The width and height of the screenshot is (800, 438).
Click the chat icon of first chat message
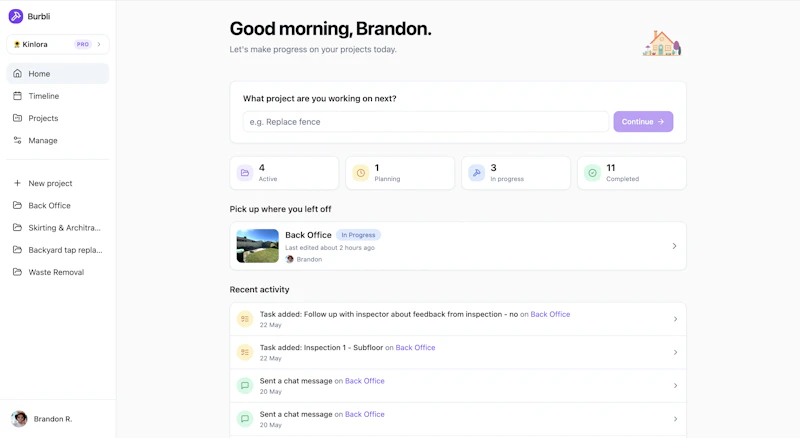[x=245, y=385]
